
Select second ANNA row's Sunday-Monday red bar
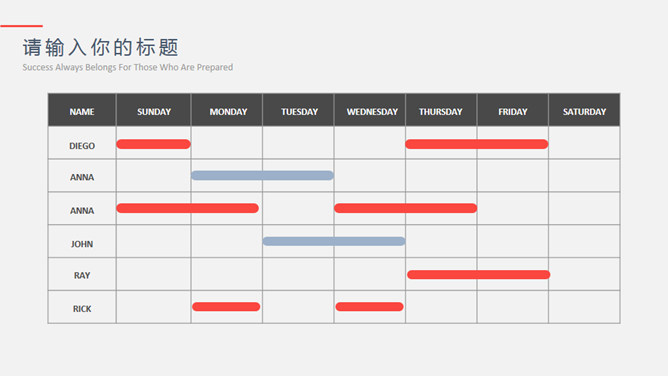click(x=187, y=208)
